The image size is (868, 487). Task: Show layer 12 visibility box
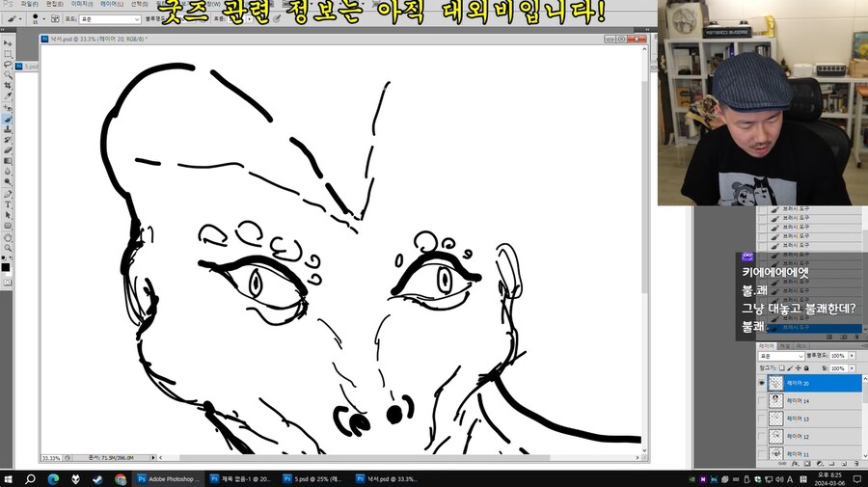click(x=762, y=436)
